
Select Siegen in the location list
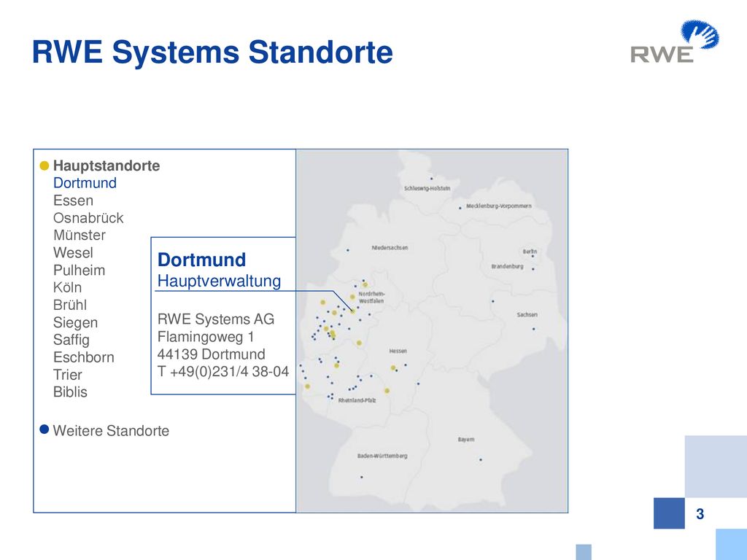click(x=75, y=323)
